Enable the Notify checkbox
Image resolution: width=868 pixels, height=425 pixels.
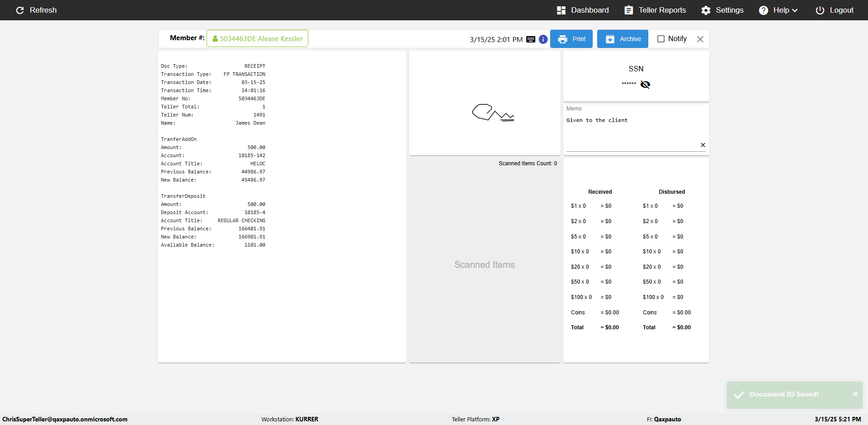[x=661, y=39]
